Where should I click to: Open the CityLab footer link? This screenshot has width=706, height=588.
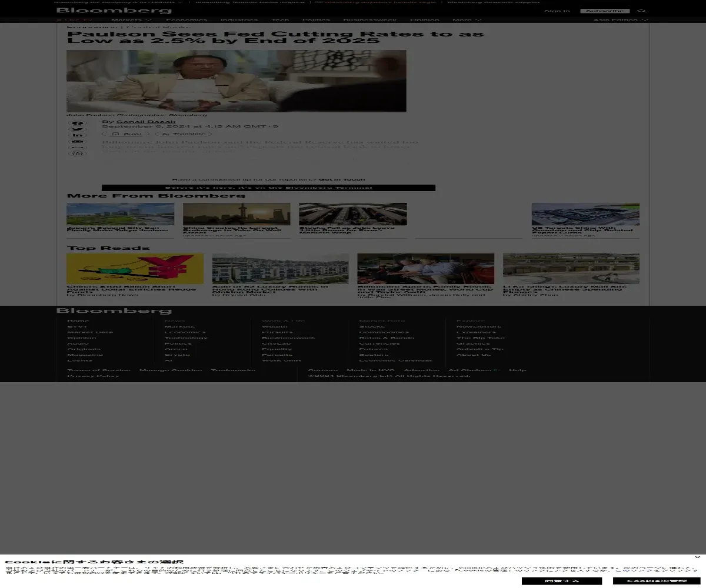pyautogui.click(x=276, y=343)
